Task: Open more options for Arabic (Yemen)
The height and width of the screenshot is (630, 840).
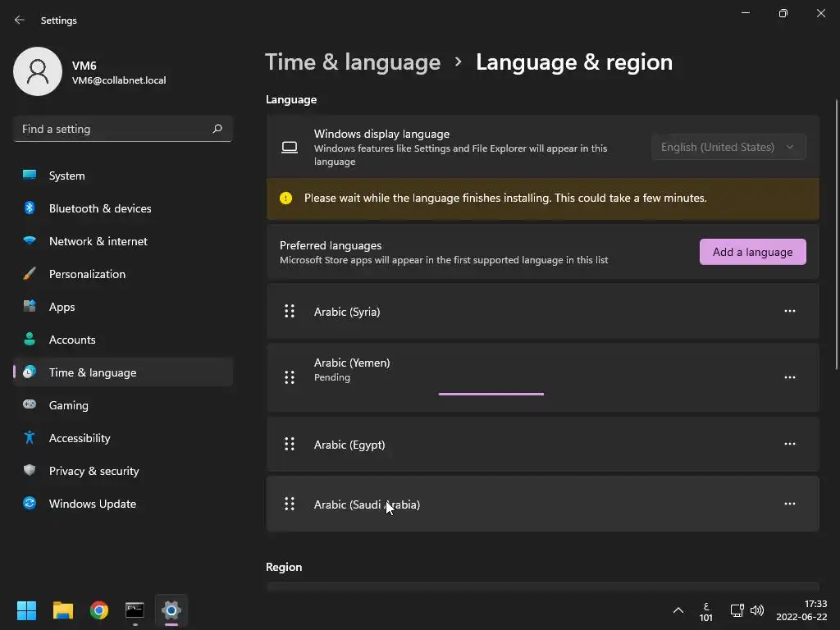Action: click(789, 377)
